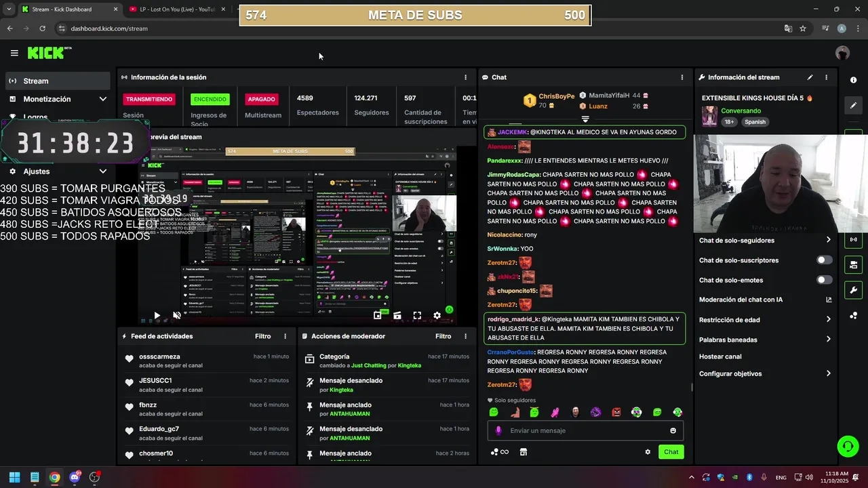Open Feed de actividades three-dot menu
Image resolution: width=868 pixels, height=488 pixels.
click(285, 336)
